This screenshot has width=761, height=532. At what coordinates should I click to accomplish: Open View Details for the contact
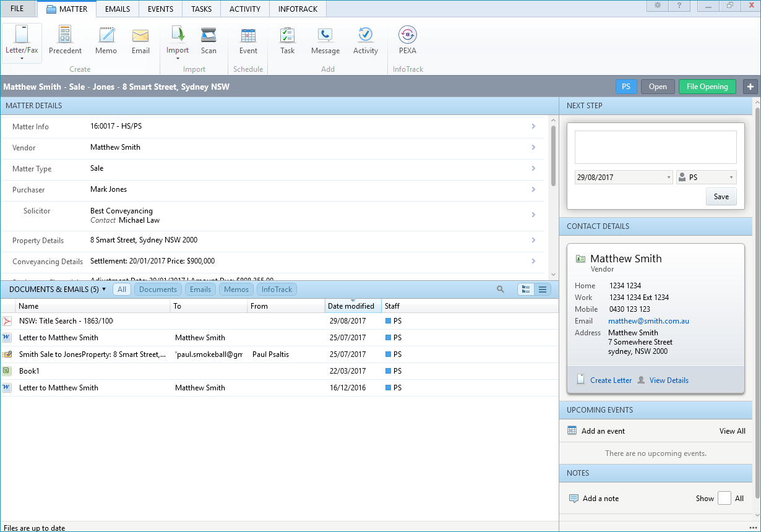[x=669, y=380]
